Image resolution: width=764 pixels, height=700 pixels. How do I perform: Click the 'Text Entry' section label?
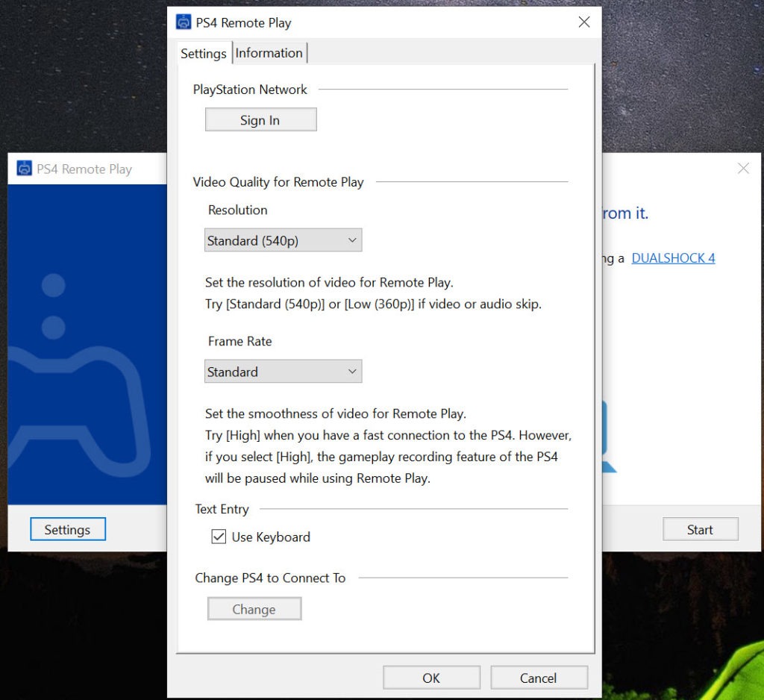click(x=222, y=509)
